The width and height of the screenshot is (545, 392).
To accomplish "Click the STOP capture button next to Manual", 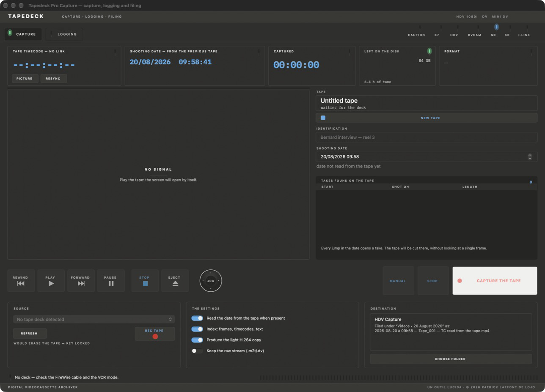I will click(432, 281).
